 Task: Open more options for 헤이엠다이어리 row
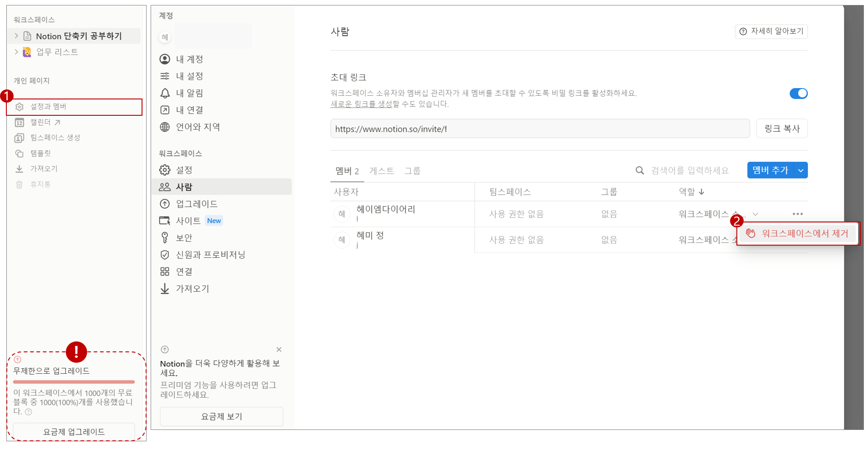click(x=798, y=214)
